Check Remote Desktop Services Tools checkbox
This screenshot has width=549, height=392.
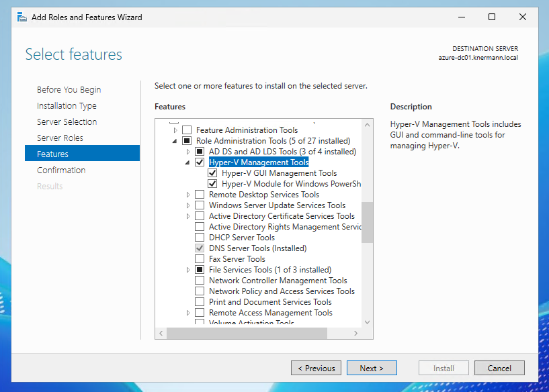coord(200,195)
